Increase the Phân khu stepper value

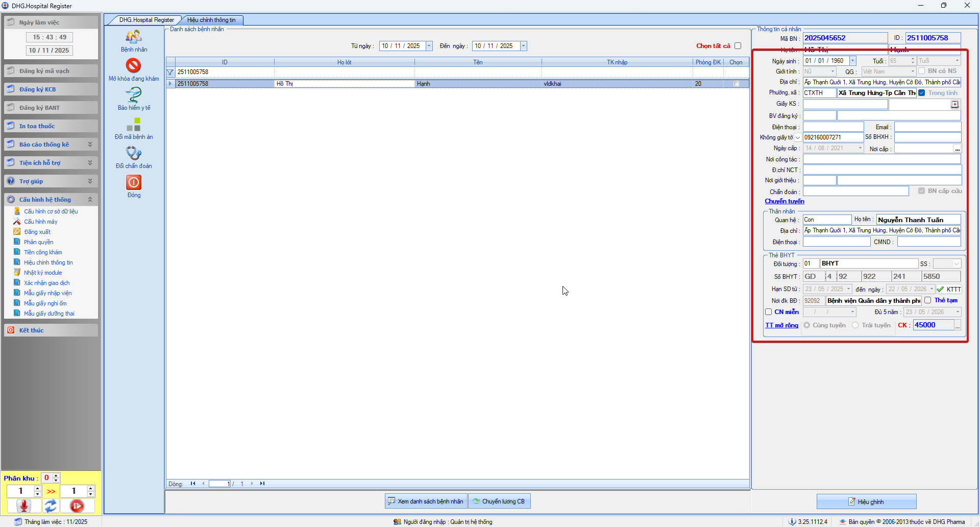56,475
